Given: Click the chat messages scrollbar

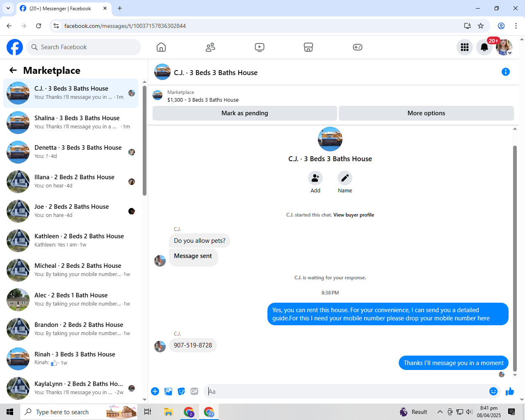Looking at the screenshot, I should [515, 258].
